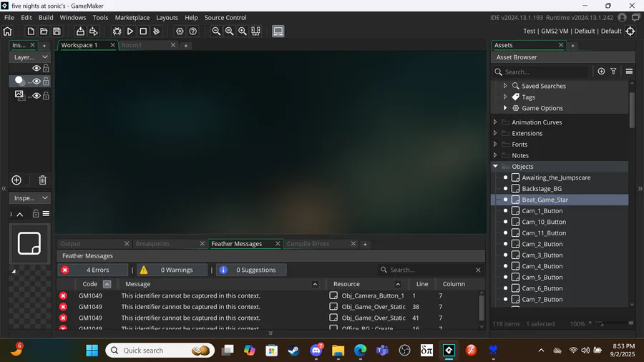644x362 pixels.
Task: Stop the running game
Action: (143, 31)
